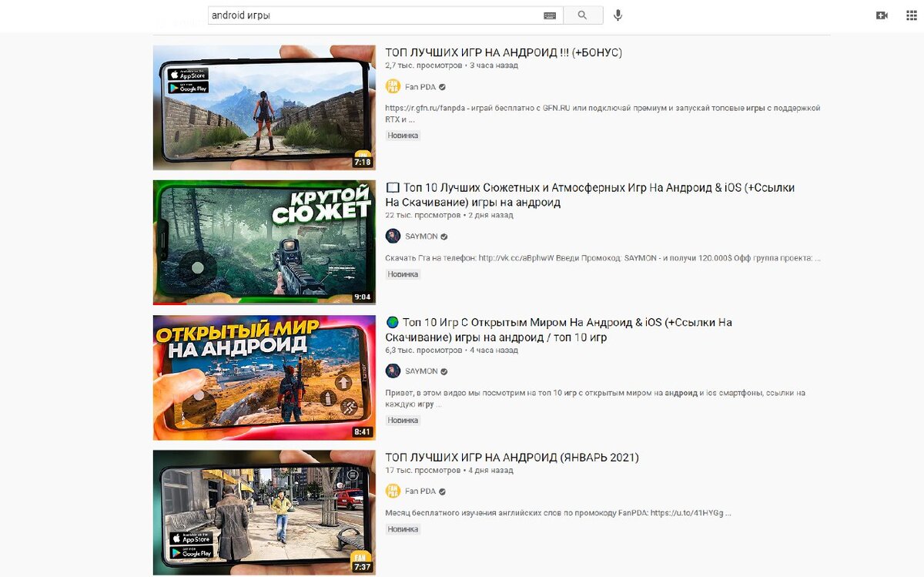Click the 9:04 duration label on the thumbnail
Image resolution: width=924 pixels, height=577 pixels.
tap(362, 297)
